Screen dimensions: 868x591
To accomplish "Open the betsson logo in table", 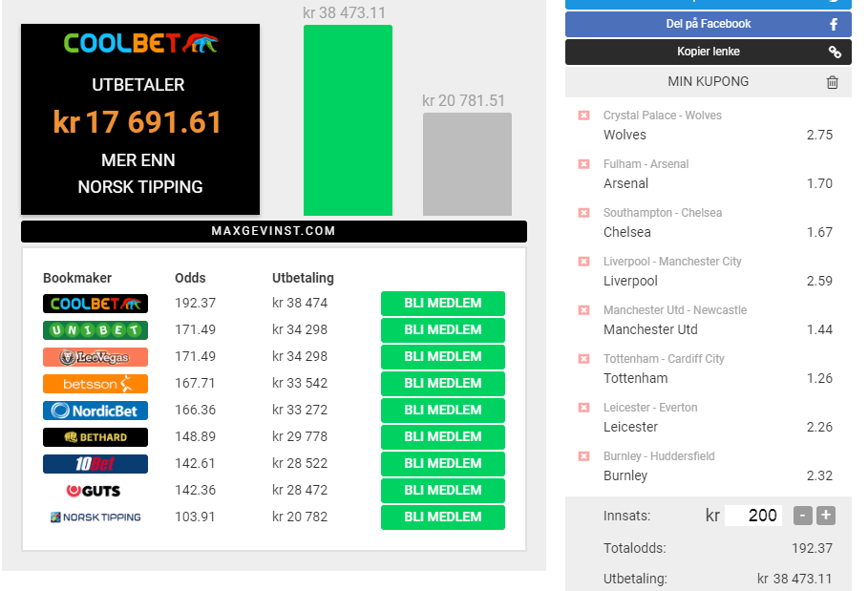I will click(x=95, y=384).
